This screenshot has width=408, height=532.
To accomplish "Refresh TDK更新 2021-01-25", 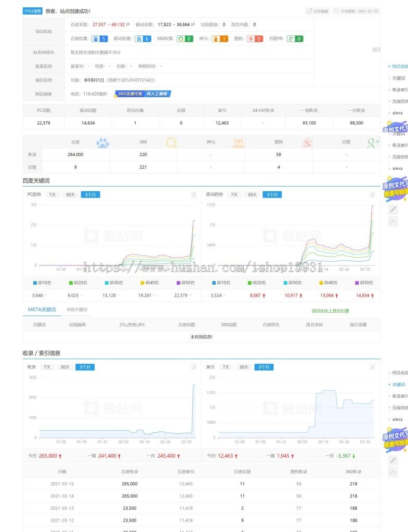I will (x=356, y=11).
